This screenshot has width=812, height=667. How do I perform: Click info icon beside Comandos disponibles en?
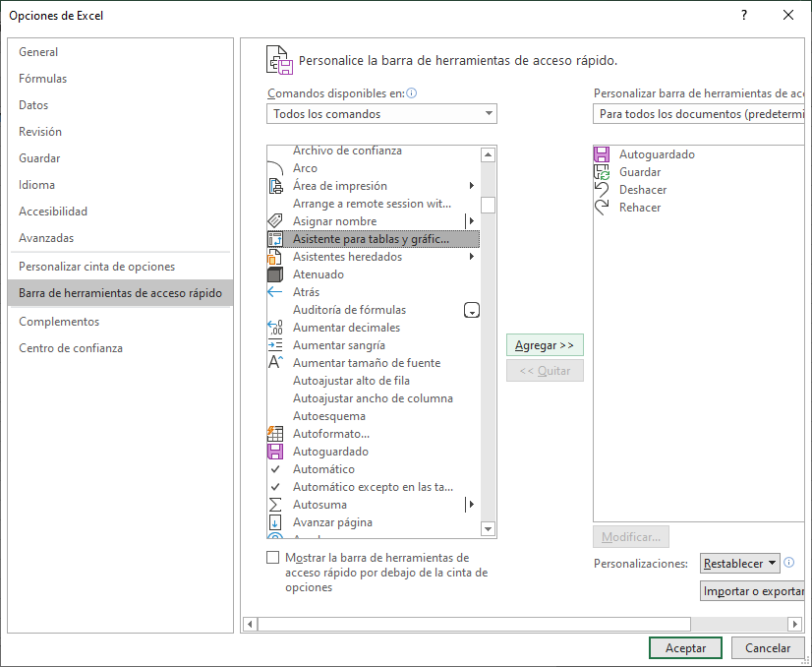412,93
